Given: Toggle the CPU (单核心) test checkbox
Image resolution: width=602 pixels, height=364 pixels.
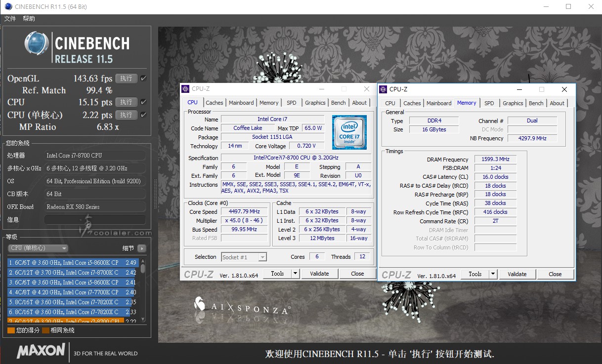Looking at the screenshot, I should click(x=143, y=115).
